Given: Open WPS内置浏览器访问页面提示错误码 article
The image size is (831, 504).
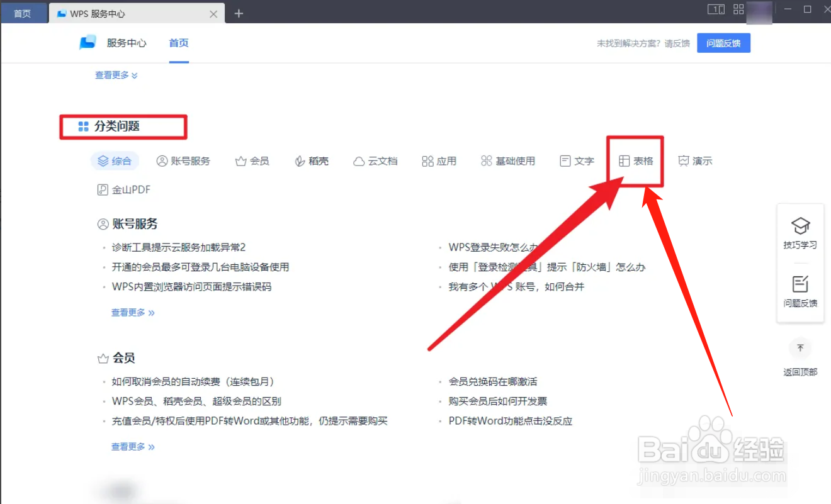Looking at the screenshot, I should [191, 287].
